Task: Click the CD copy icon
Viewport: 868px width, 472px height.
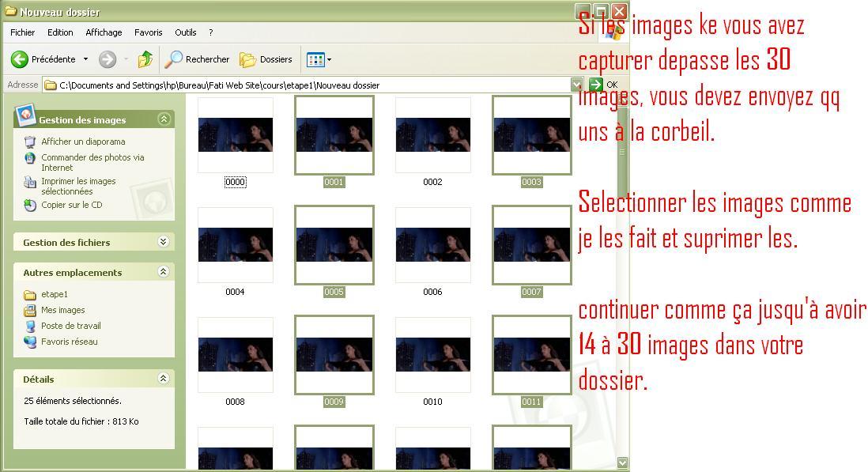Action: [30, 206]
